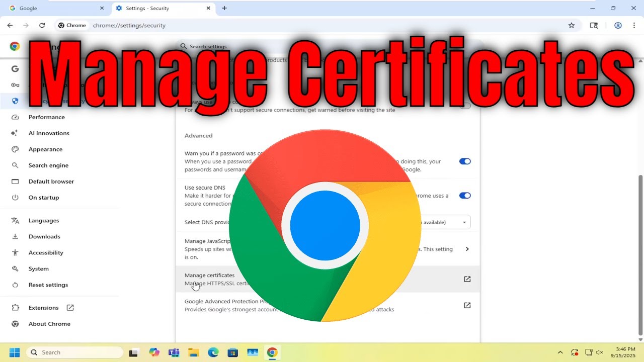This screenshot has width=644, height=362.
Task: Open File Explorer from taskbar
Action: [x=194, y=352]
